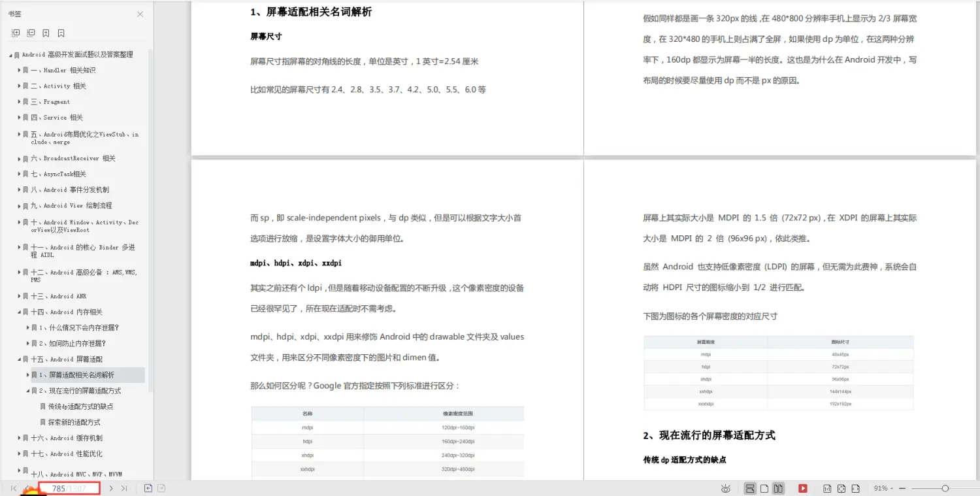
Task: Toggle two-page side-by-side layout
Action: pyautogui.click(x=778, y=488)
